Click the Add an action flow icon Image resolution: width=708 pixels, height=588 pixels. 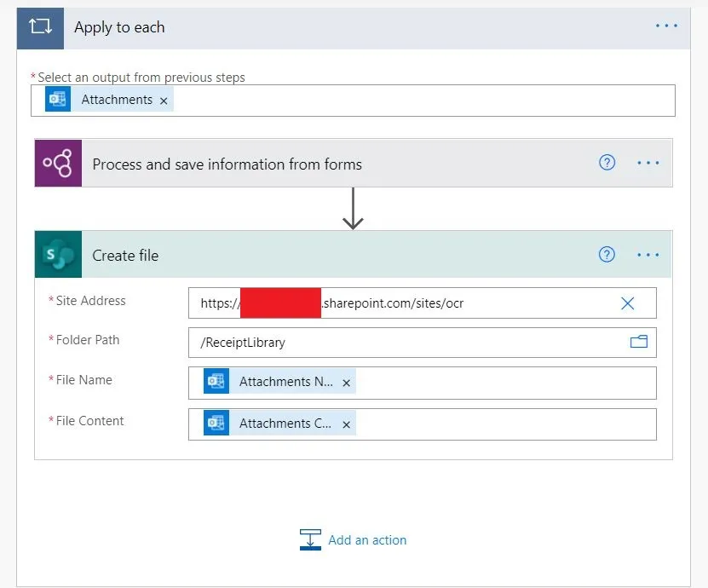click(x=310, y=539)
